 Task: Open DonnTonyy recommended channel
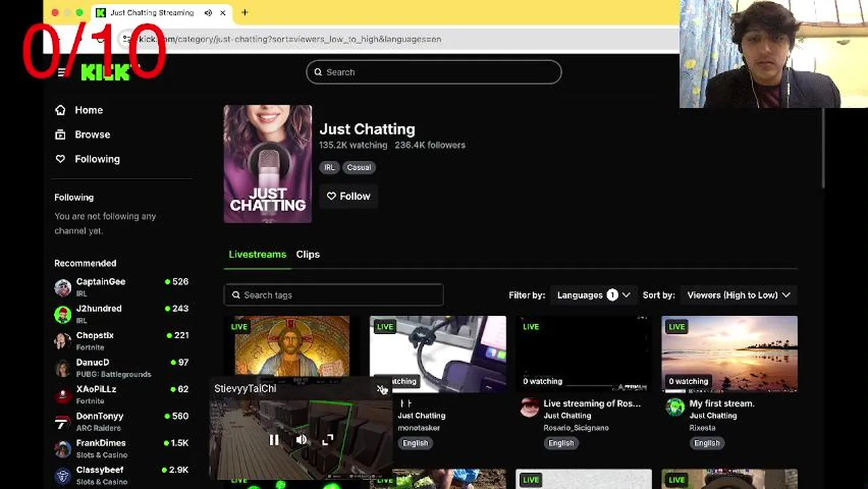(x=122, y=422)
